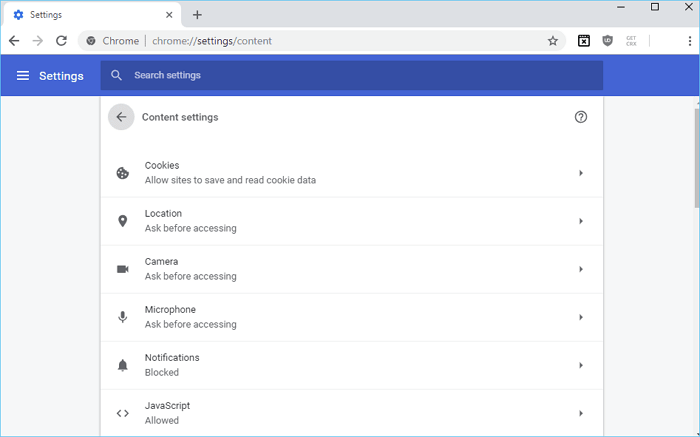Open the Get CRX extension icon
Image resolution: width=700 pixels, height=437 pixels.
coord(631,41)
